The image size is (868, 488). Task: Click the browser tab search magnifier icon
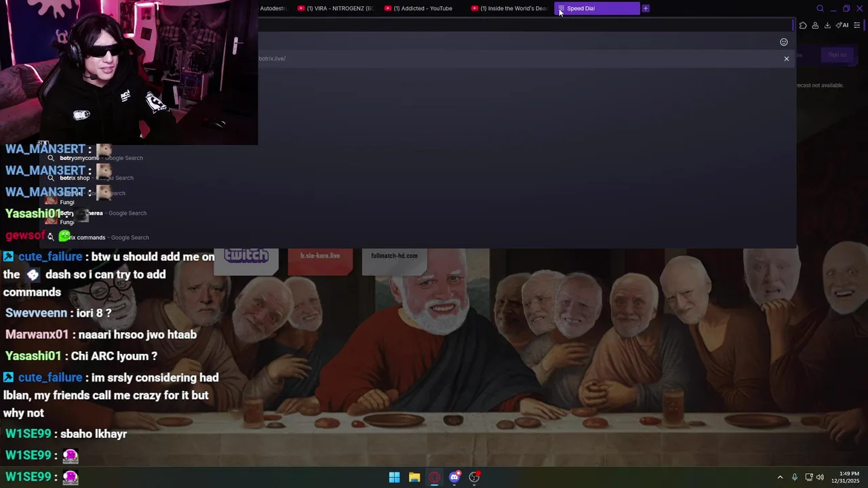(820, 8)
